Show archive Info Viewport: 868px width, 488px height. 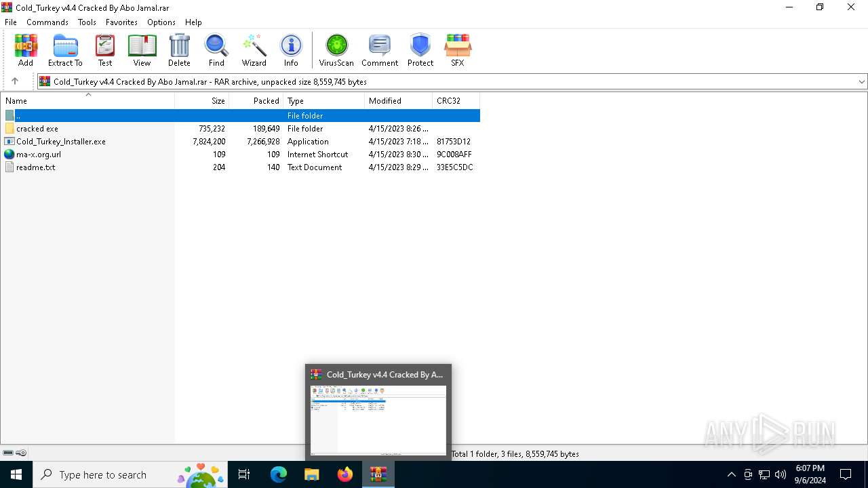[x=291, y=50]
